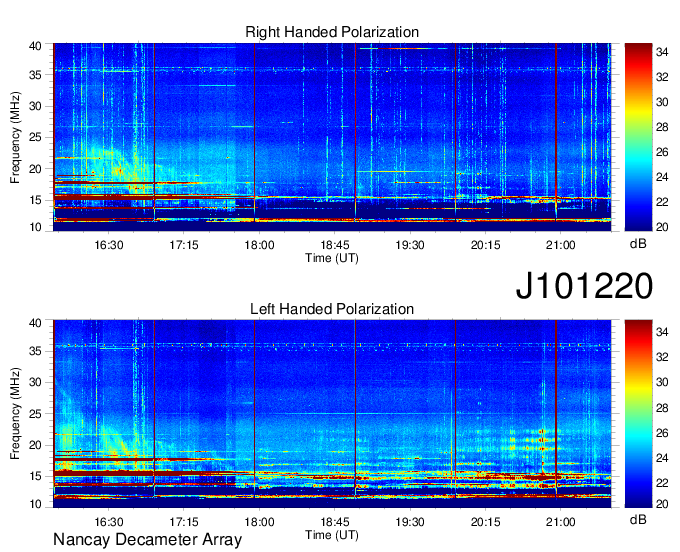Click the 19:30 time tick under Right Handed plot
Viewport: 680px width, 552px height.
click(410, 245)
